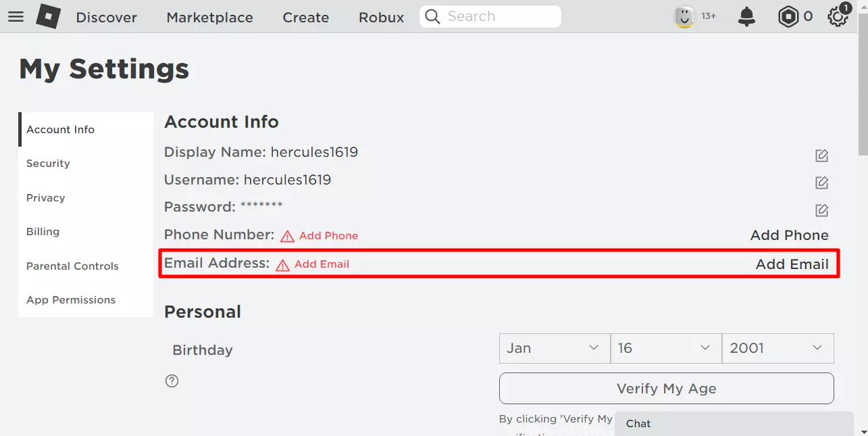Open the settings gear icon
Viewport: 868px width, 436px height.
838,17
